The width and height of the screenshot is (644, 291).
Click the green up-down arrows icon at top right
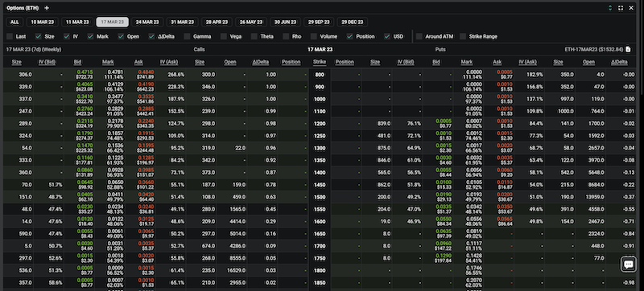(x=610, y=8)
